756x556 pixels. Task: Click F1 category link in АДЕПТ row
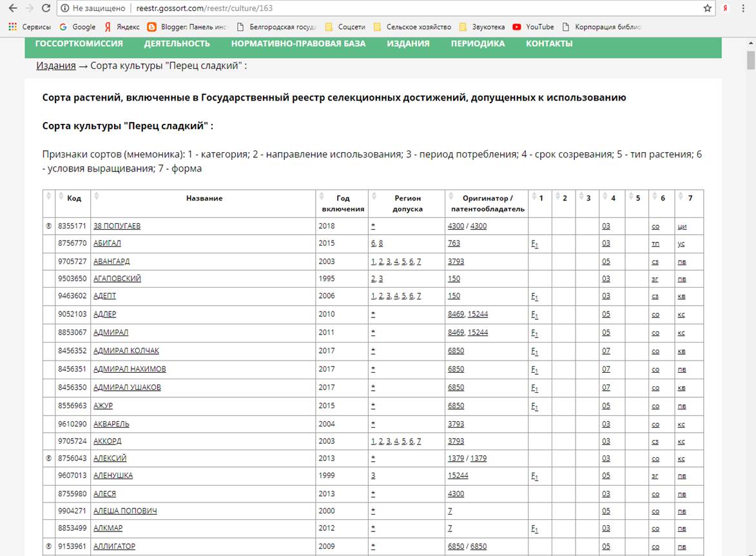click(534, 297)
